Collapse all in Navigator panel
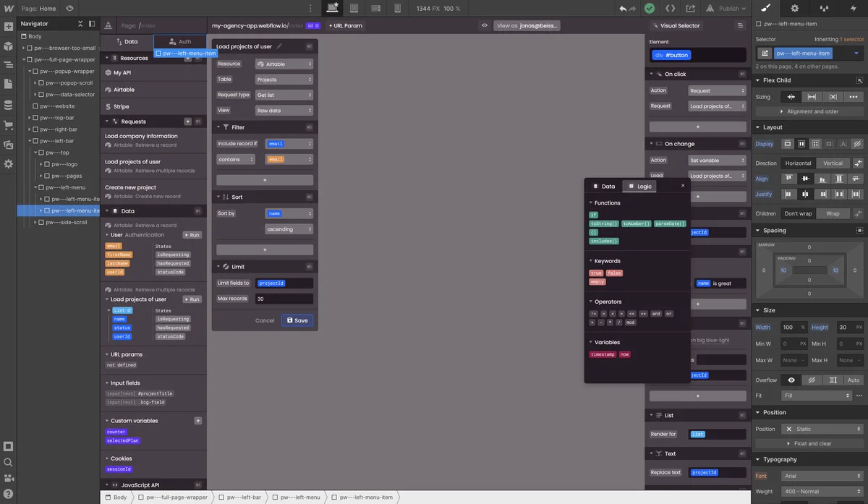Screen dimensions: 868x504 tap(80, 24)
